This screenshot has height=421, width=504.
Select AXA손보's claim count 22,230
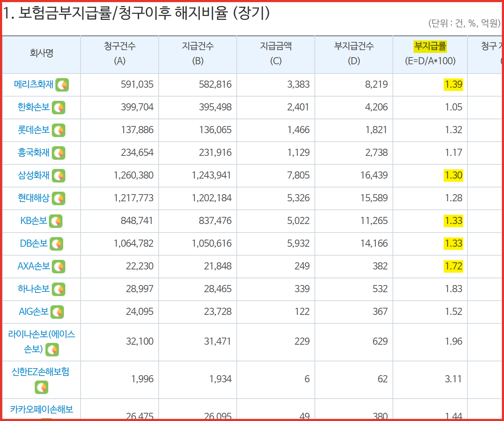(x=139, y=266)
